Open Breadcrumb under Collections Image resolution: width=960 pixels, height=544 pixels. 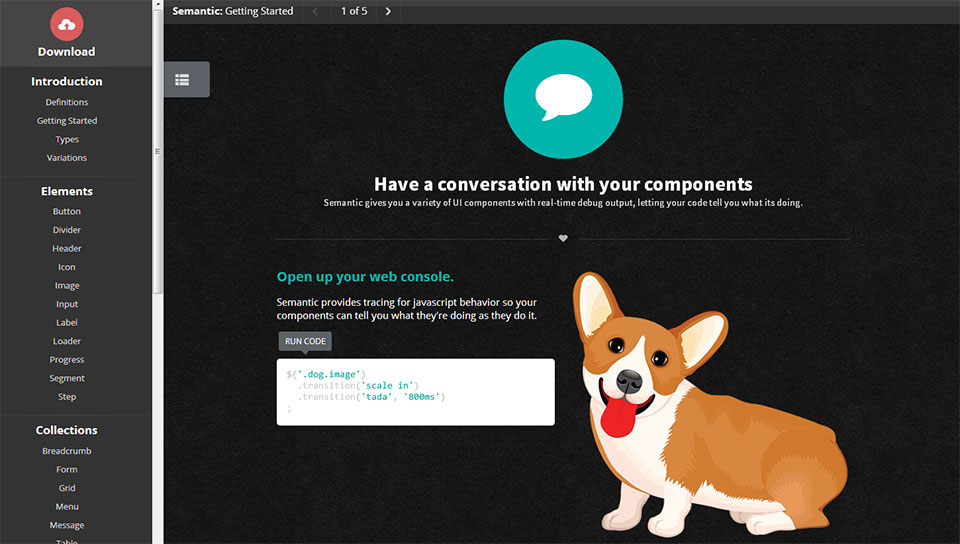pyautogui.click(x=67, y=451)
